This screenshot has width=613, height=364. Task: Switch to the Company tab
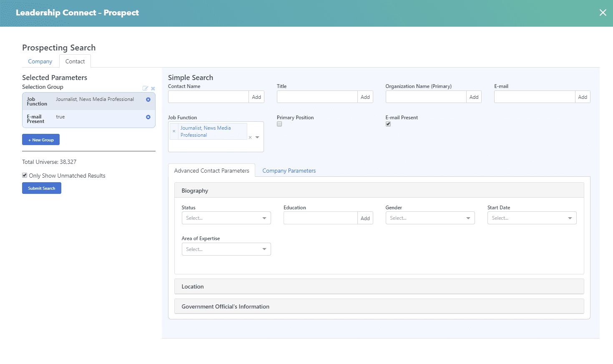coord(40,61)
